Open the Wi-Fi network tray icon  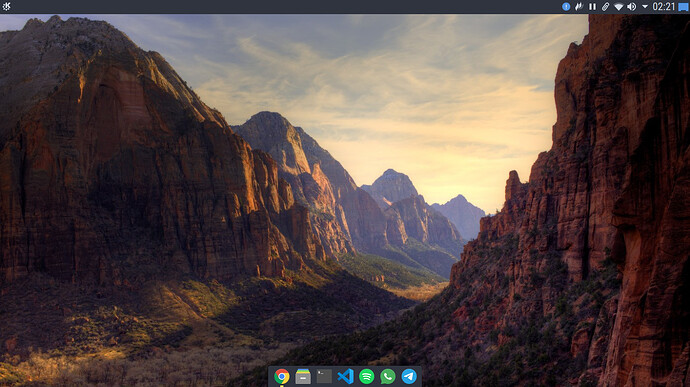619,7
